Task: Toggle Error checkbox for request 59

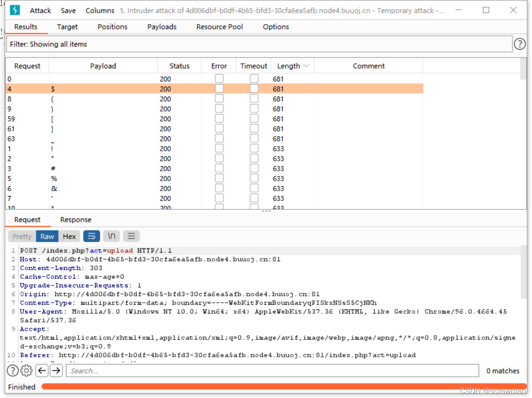Action: click(x=219, y=119)
